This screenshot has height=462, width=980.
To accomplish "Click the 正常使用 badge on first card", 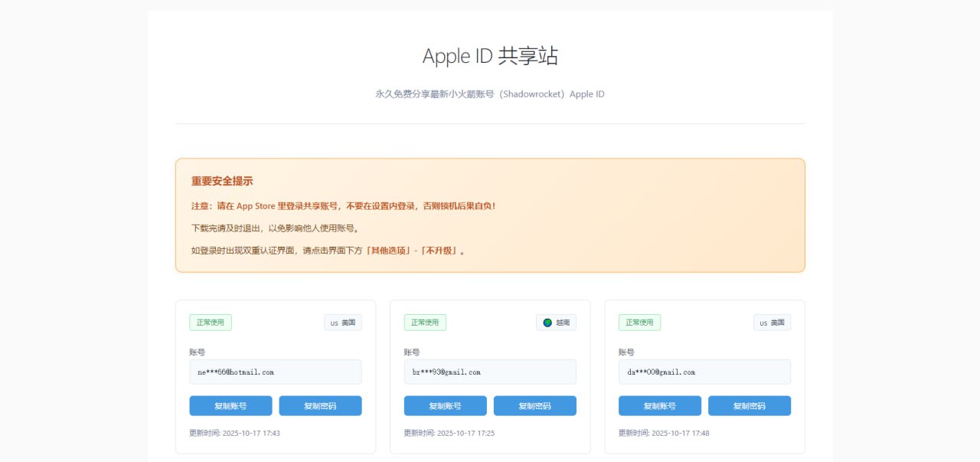I will (x=210, y=322).
